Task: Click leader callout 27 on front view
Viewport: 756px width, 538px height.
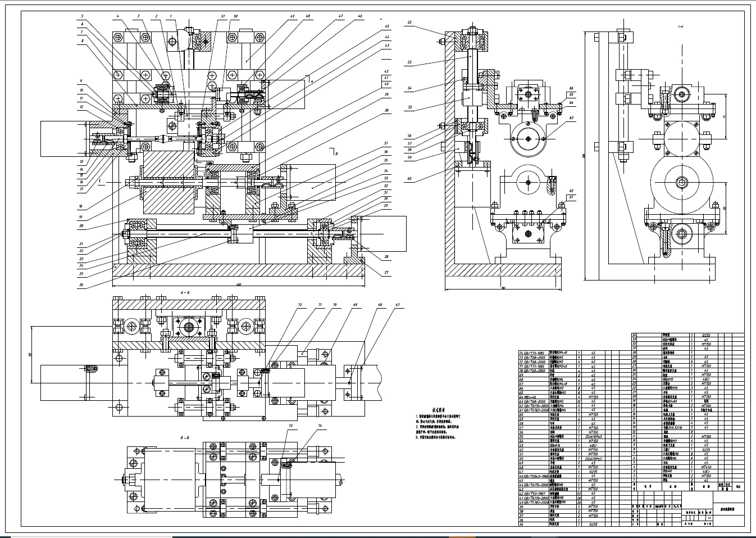Action: pos(386,273)
